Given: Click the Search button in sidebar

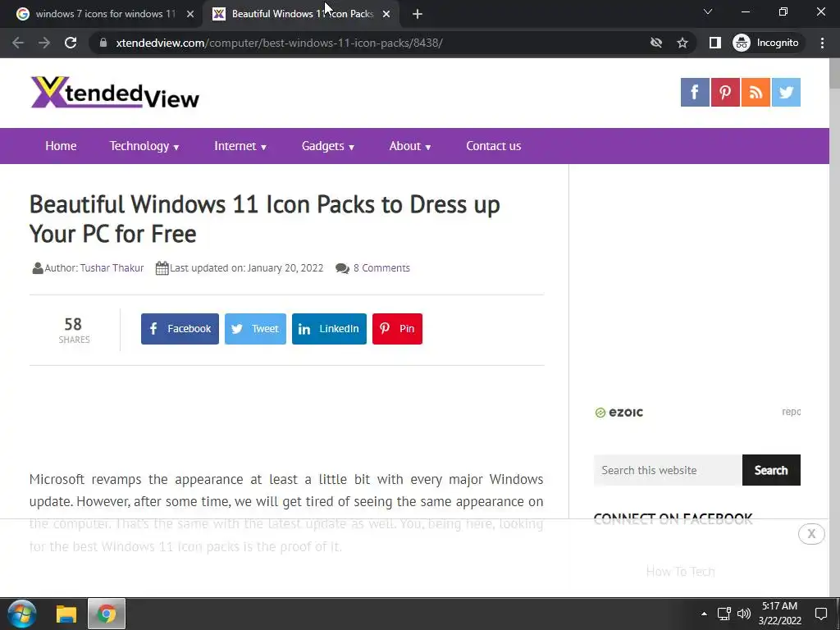Looking at the screenshot, I should point(771,470).
